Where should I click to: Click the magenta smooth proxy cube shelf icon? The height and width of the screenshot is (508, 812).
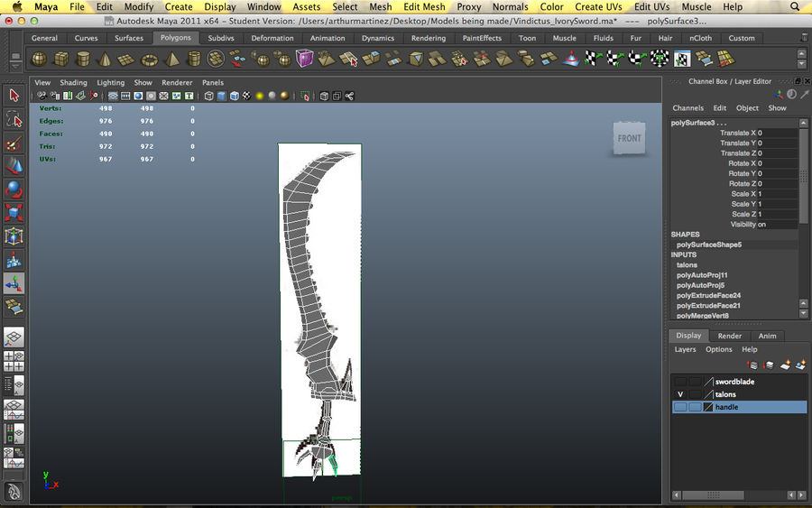(x=305, y=59)
